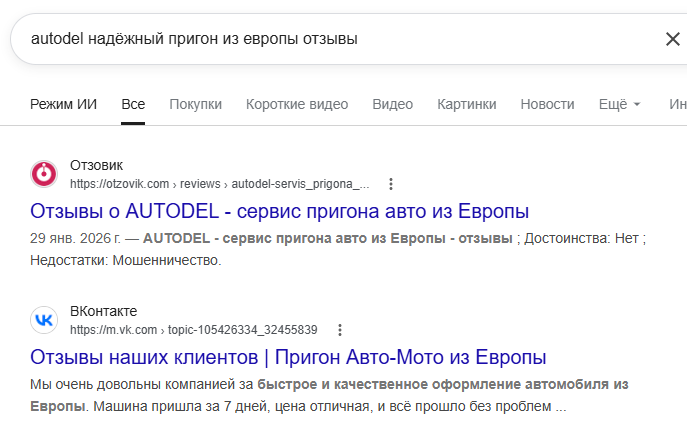Open the Картинки tab
Viewport: 687px width, 437px height.
467,104
